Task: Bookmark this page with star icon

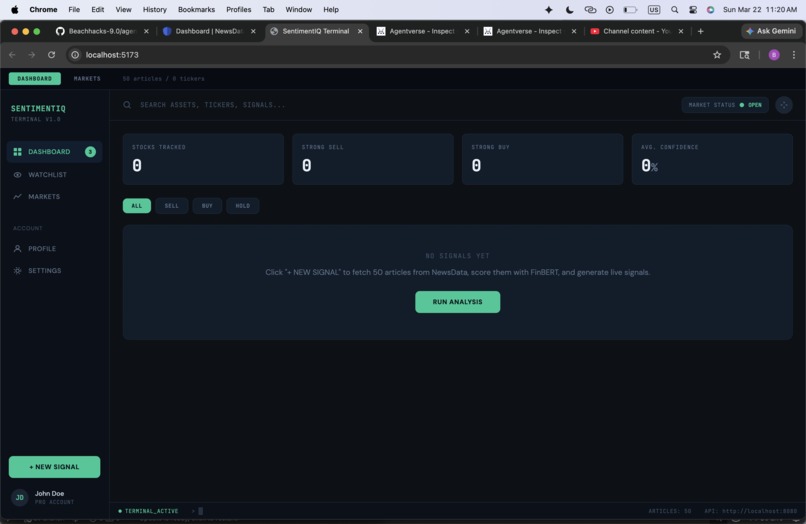Action: point(717,55)
